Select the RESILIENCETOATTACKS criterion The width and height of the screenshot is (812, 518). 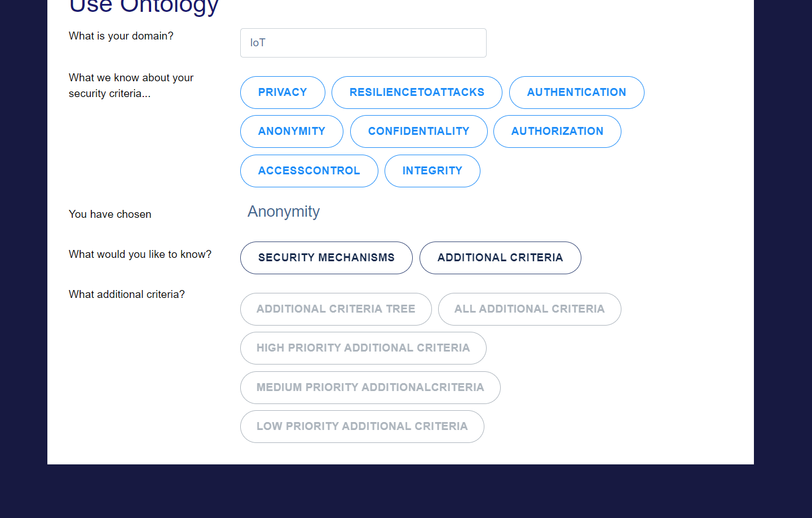(417, 92)
